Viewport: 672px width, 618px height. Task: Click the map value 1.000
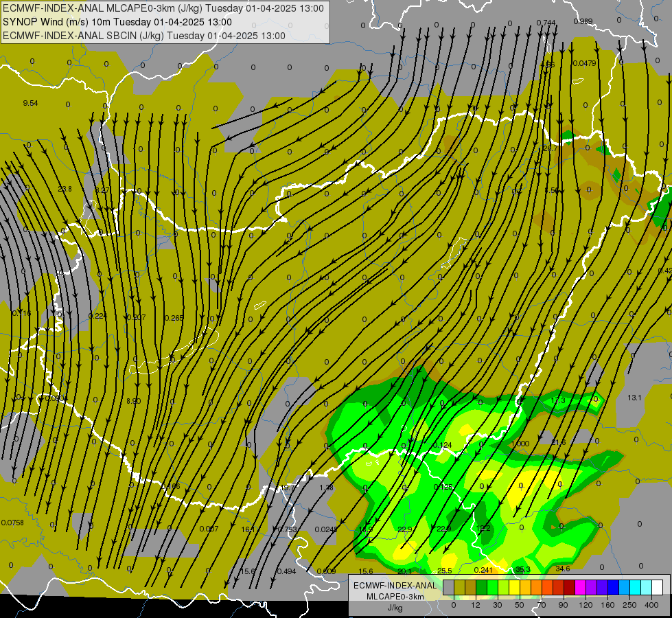520,444
